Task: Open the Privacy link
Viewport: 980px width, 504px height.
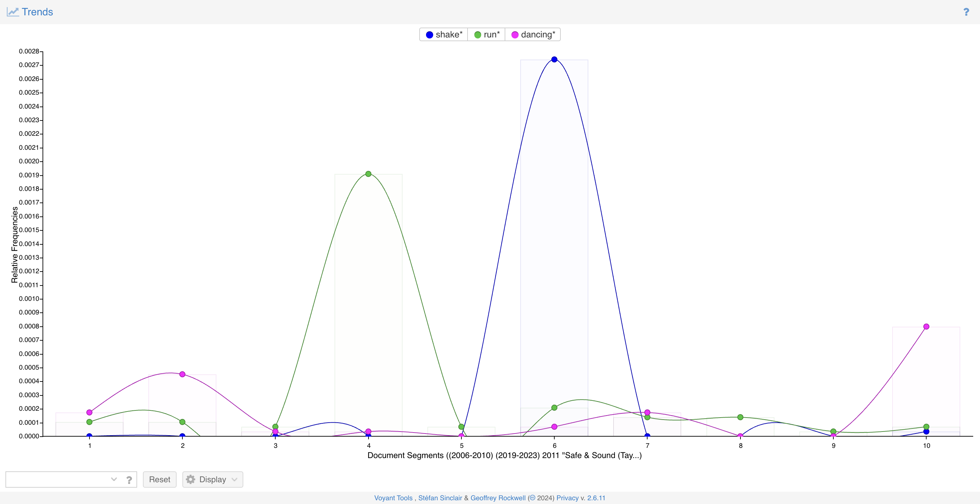Action: point(567,498)
